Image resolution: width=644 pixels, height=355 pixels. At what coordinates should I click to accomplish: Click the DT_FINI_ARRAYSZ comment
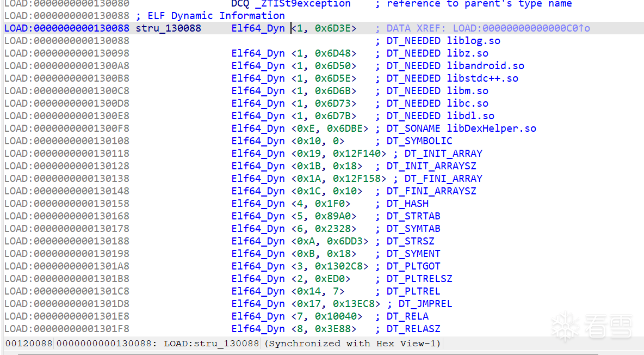431,191
